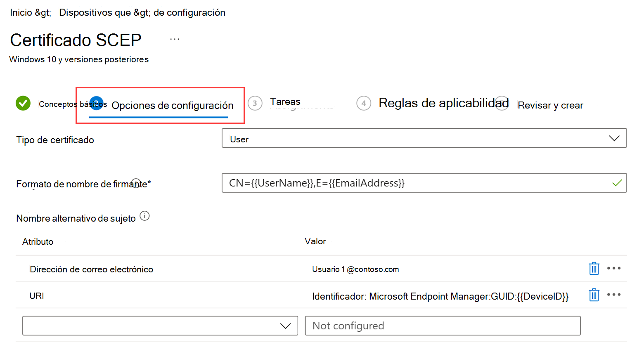Click the Atributo column header

click(x=38, y=242)
